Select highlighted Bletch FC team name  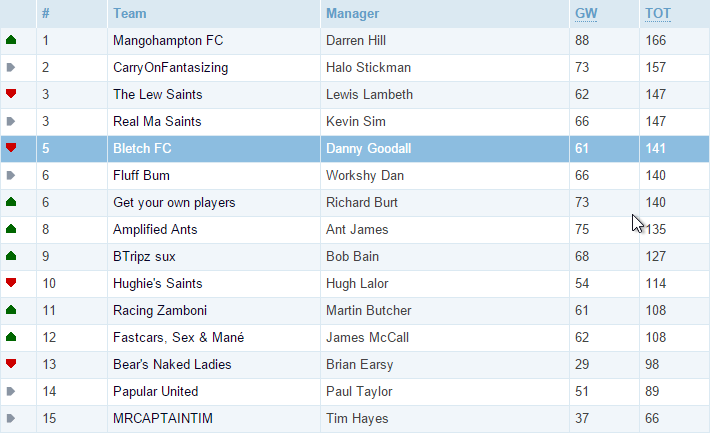coord(142,149)
